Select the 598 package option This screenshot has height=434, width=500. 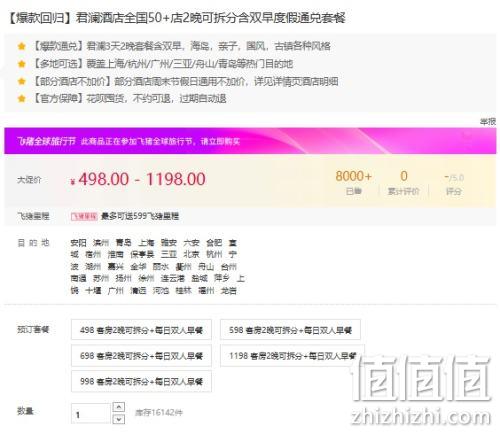(290, 330)
